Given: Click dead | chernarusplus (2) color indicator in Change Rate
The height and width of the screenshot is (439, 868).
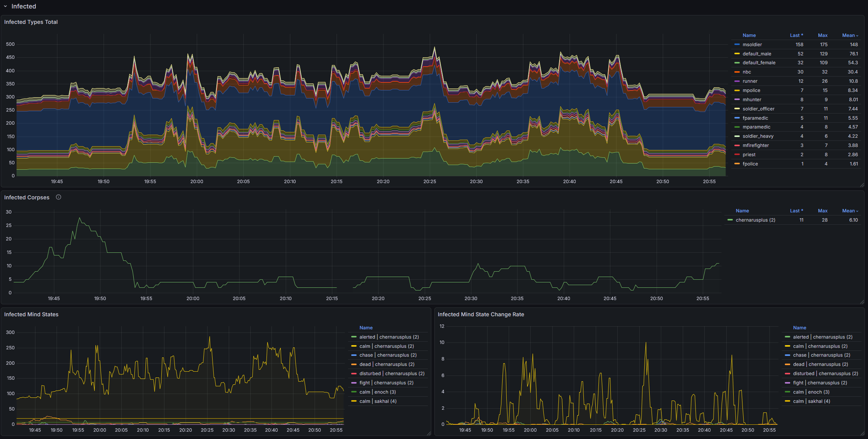Looking at the screenshot, I should click(x=788, y=364).
